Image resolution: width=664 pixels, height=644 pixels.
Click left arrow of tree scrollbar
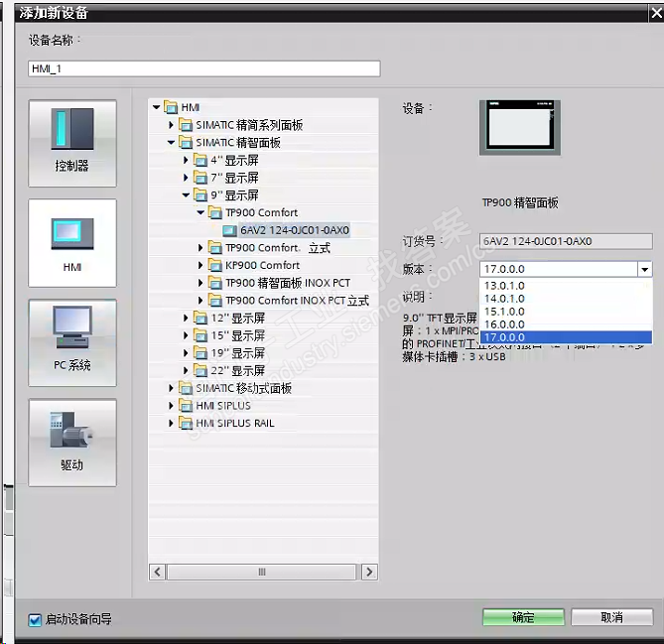coord(158,572)
